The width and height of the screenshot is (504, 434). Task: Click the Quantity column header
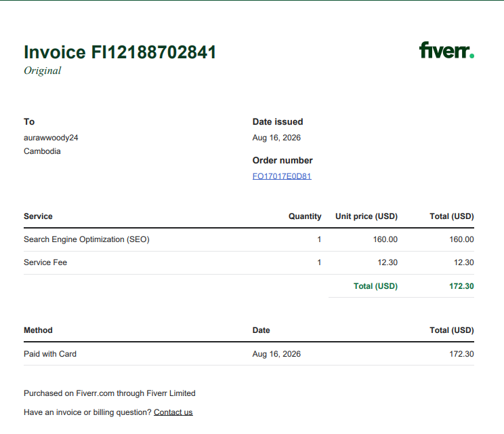pyautogui.click(x=305, y=216)
